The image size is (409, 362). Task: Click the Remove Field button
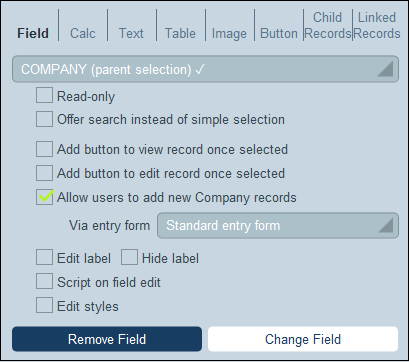[x=107, y=339]
